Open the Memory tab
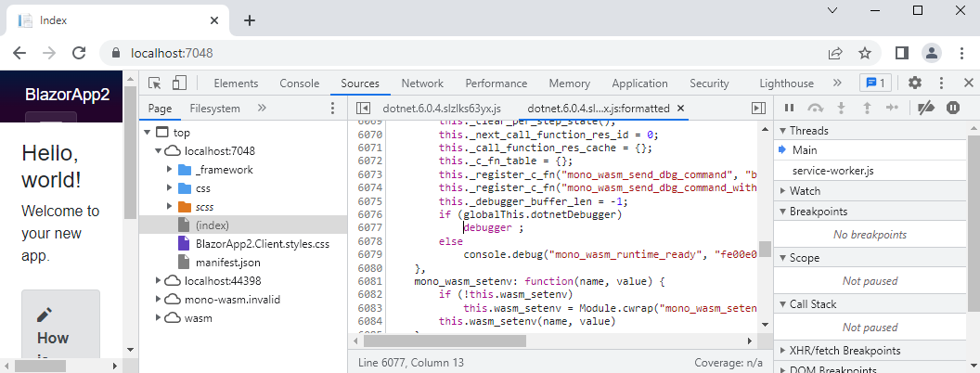 coord(570,84)
